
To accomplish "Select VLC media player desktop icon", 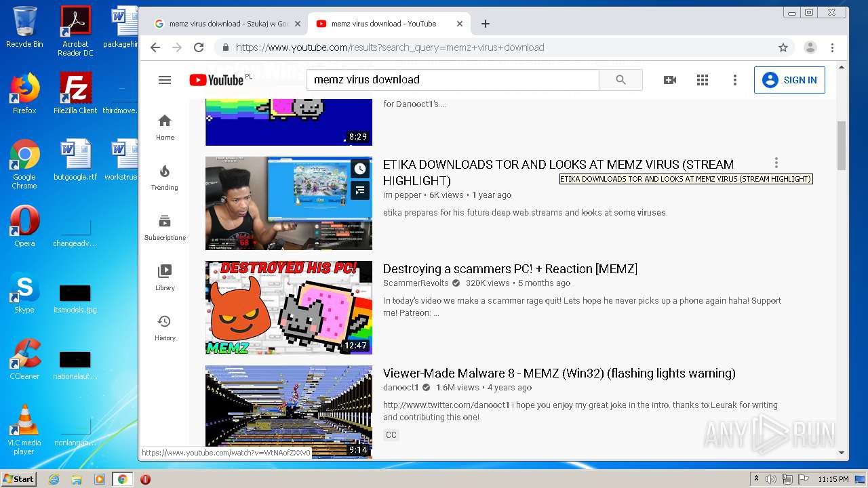I will tap(24, 430).
